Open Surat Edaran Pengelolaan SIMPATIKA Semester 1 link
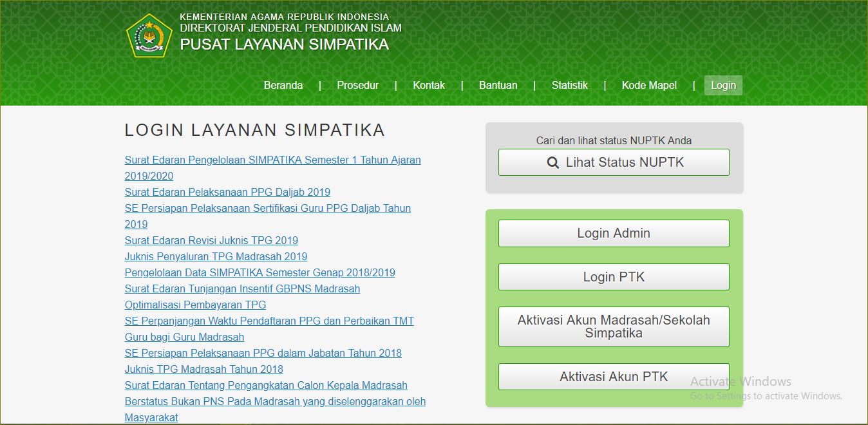The width and height of the screenshot is (868, 425). [272, 168]
